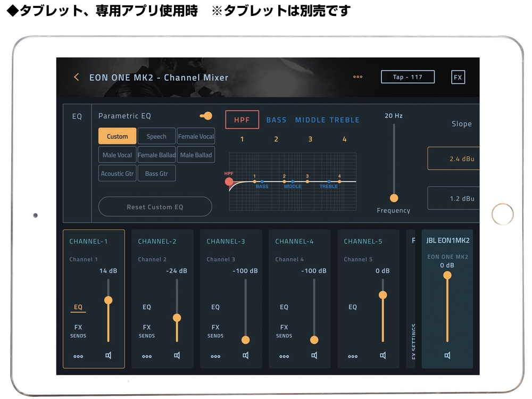Open EQ on Channel-5 strip
Screen dimensions: 532x399
tap(353, 307)
